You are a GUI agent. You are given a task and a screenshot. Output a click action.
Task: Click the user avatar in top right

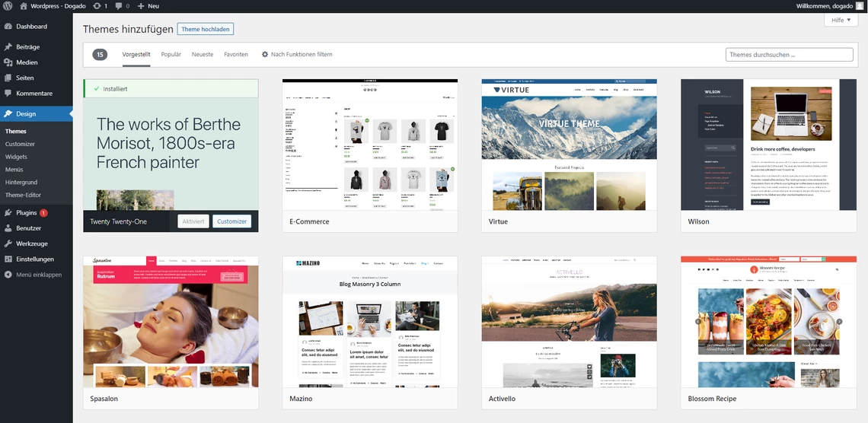859,6
